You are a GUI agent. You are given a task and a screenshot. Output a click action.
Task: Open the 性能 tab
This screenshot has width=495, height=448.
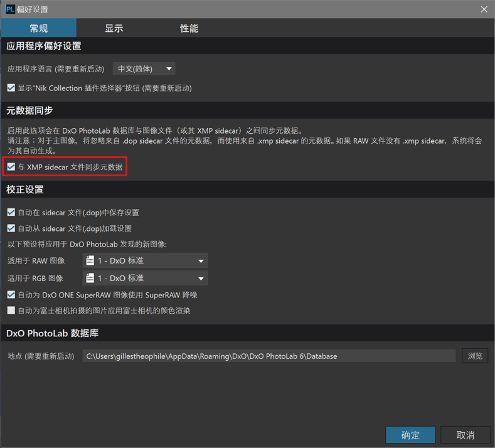pyautogui.click(x=189, y=28)
